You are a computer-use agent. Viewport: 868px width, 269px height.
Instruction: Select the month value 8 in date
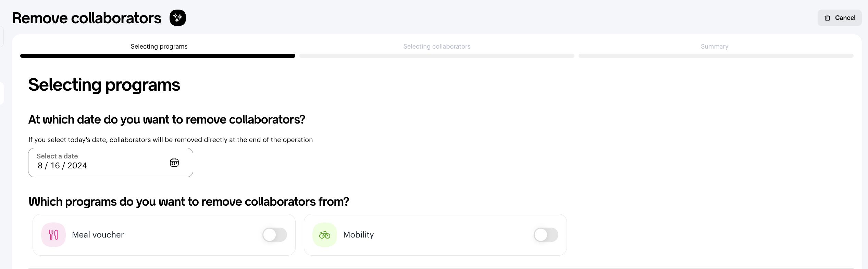pos(40,166)
